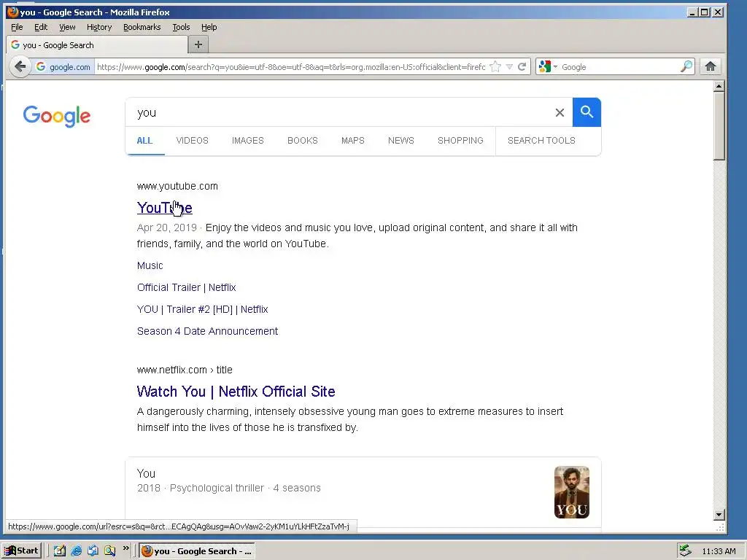Click the 'www.netflix.com › title' breadcrumb text
Viewport: 747px width, 560px height.
(x=185, y=370)
